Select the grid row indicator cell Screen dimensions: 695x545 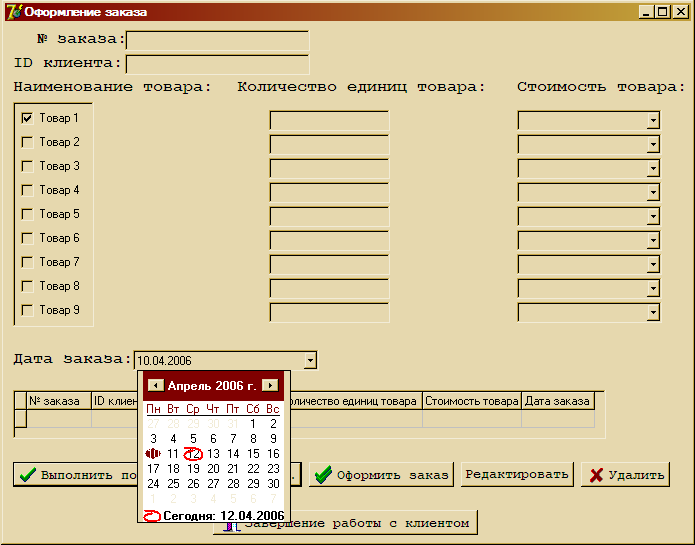pos(20,419)
